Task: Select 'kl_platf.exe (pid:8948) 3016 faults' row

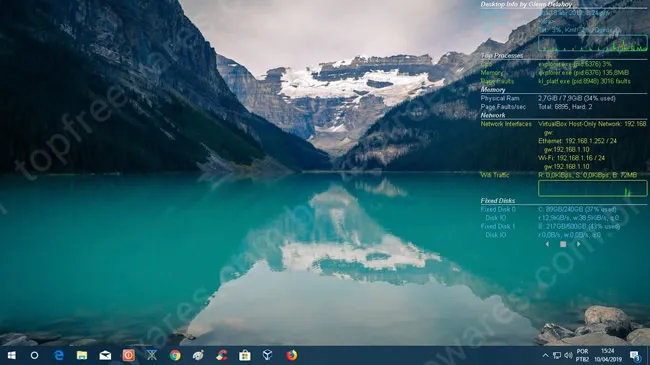Action: 585,81
